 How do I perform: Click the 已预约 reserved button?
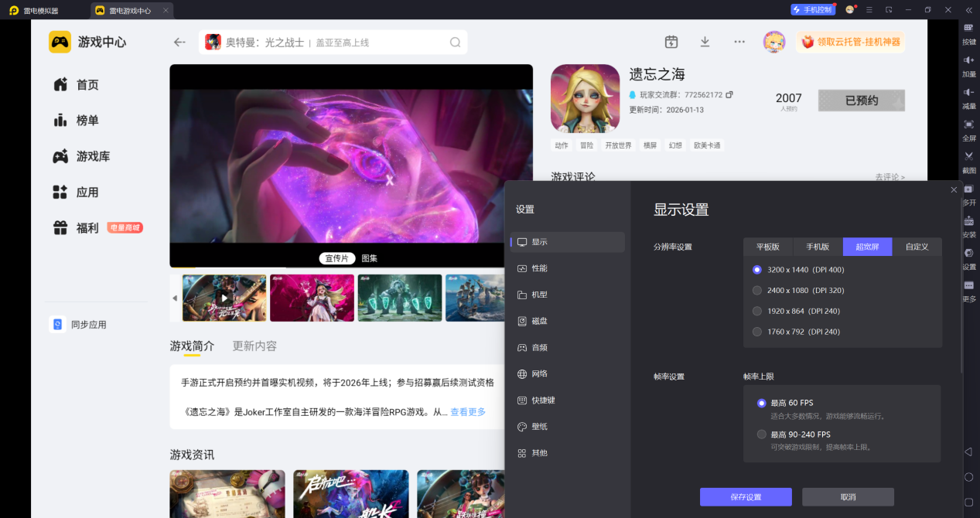[862, 101]
